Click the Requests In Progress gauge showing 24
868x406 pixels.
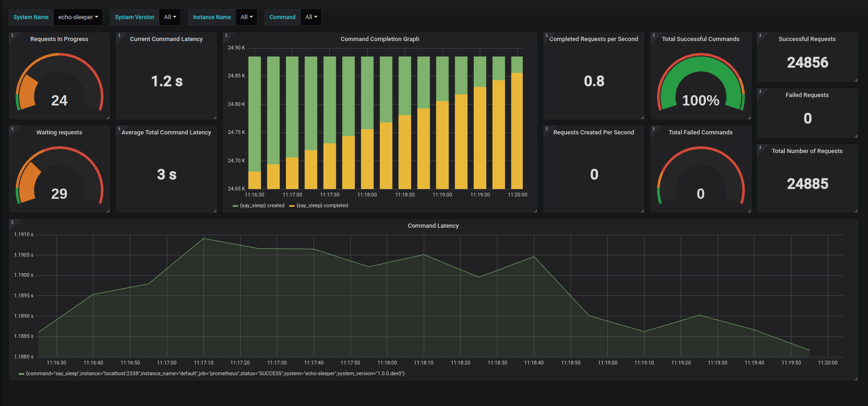tap(59, 82)
